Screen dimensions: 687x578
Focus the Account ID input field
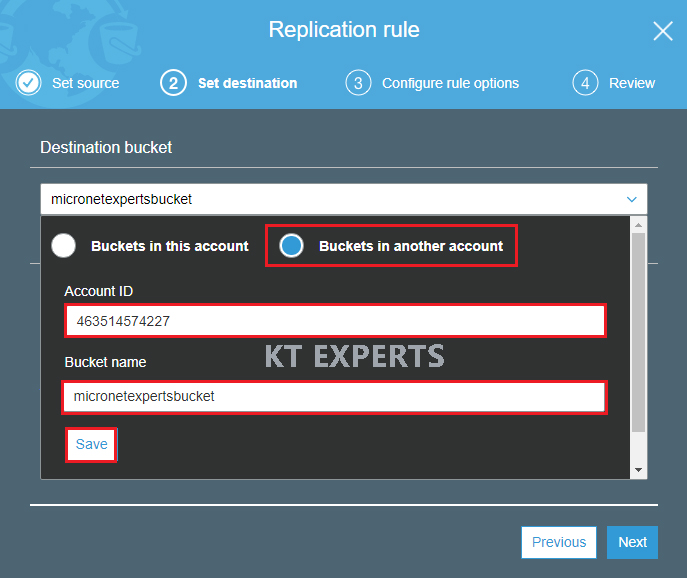[x=336, y=321]
